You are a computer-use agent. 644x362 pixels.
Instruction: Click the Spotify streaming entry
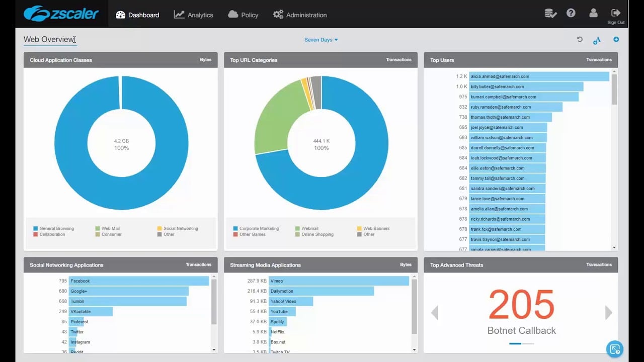[x=278, y=322]
